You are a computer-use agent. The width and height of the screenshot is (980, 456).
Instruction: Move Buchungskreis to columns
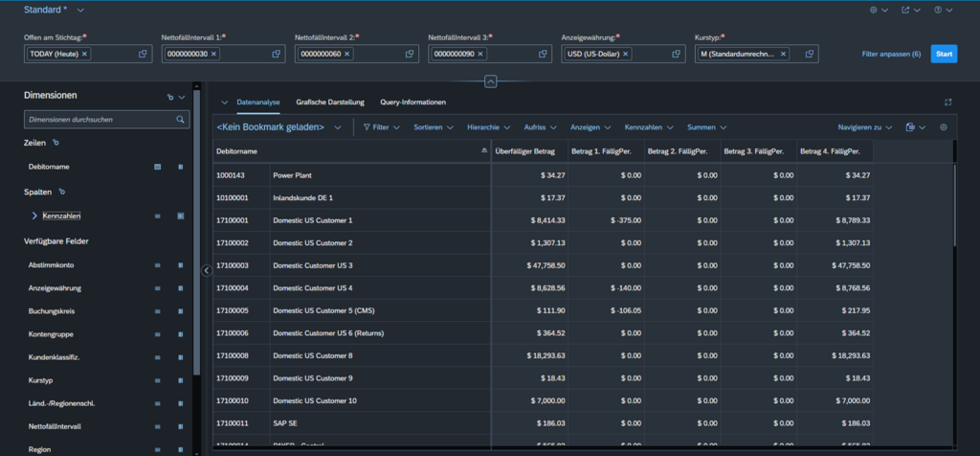click(181, 311)
